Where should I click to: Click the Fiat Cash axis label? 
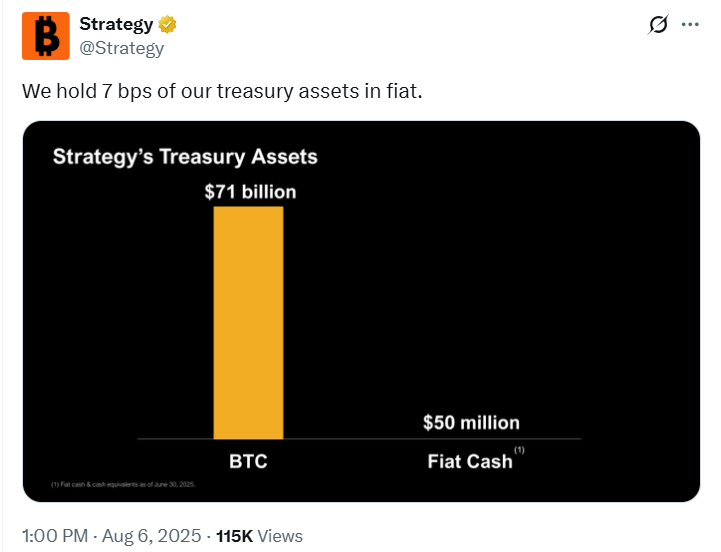(x=469, y=462)
